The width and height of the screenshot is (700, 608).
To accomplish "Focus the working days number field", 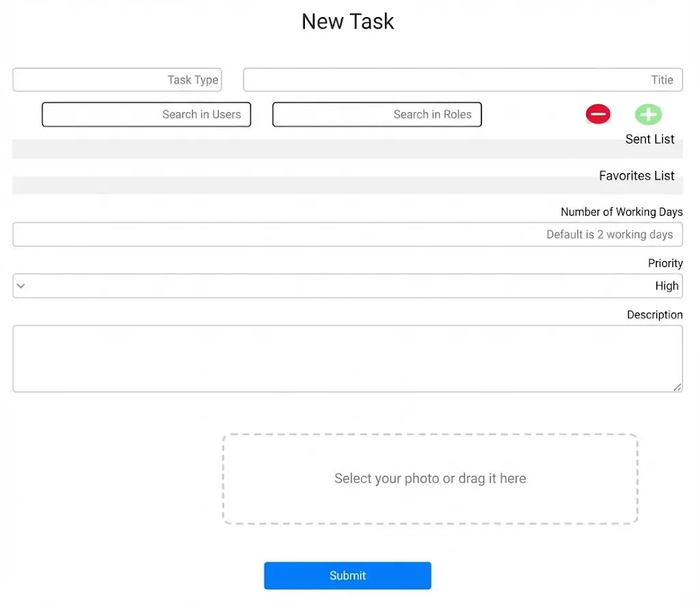I will click(347, 234).
